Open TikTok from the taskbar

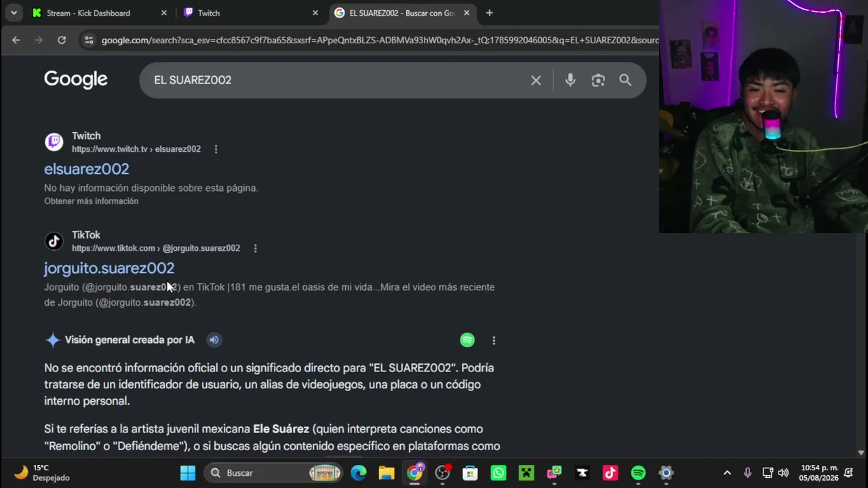[610, 473]
